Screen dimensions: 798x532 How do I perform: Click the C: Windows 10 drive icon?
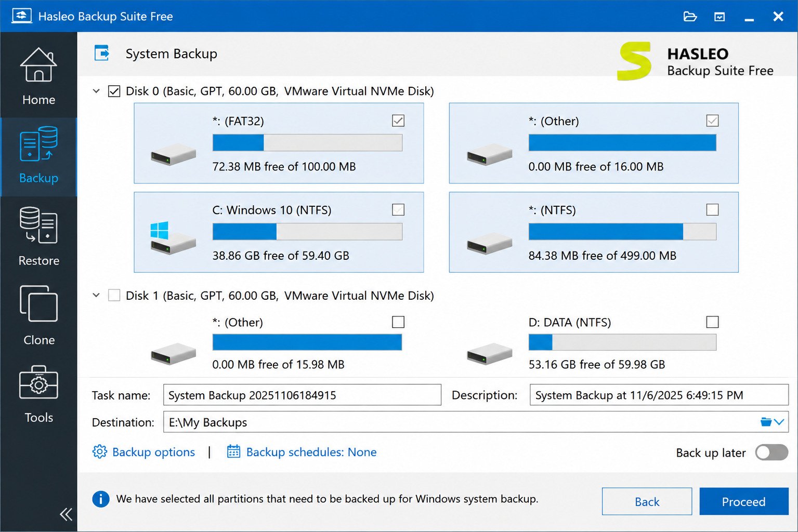coord(172,237)
